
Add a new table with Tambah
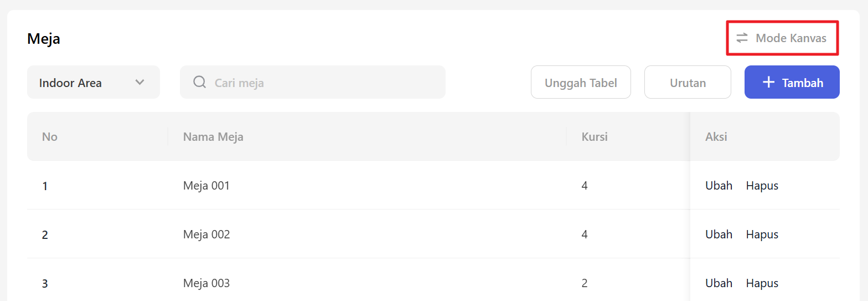pyautogui.click(x=792, y=82)
